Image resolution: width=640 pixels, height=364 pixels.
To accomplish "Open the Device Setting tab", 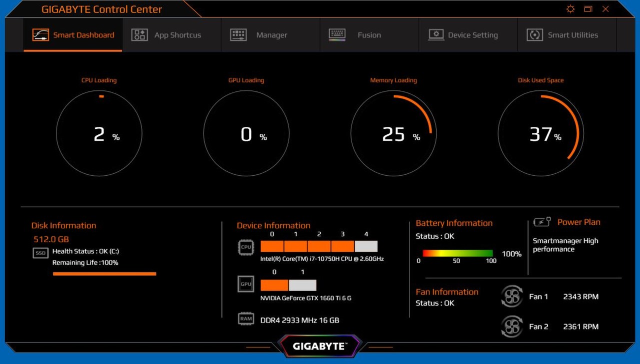I will point(463,35).
